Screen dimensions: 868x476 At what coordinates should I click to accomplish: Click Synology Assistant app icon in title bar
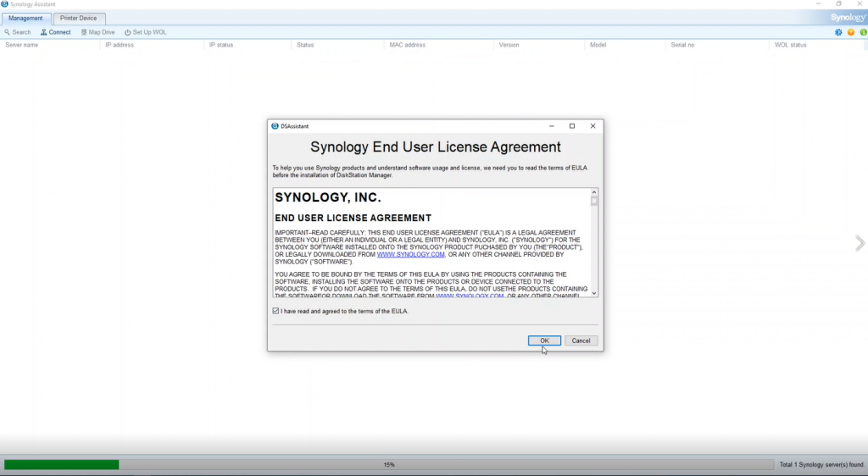[4, 4]
